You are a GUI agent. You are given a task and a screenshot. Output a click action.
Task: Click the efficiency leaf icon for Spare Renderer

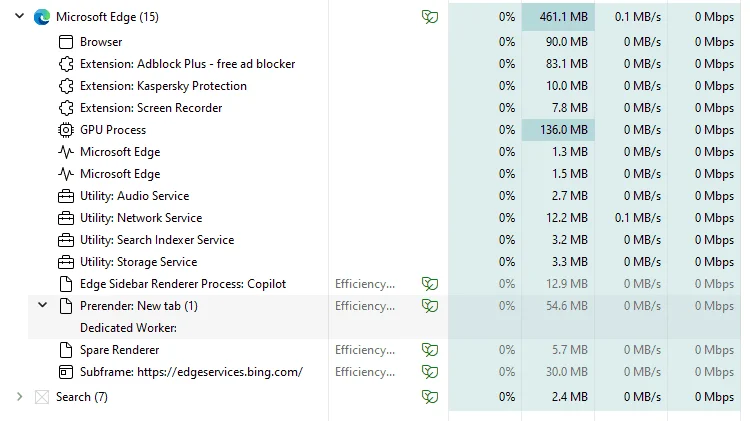coord(430,350)
